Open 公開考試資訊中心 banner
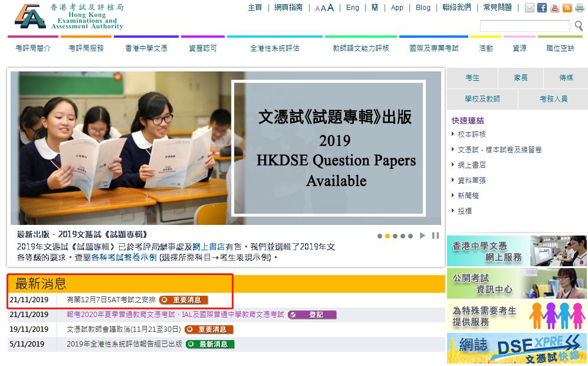Viewport: 588px width, 366px height. tap(517, 283)
